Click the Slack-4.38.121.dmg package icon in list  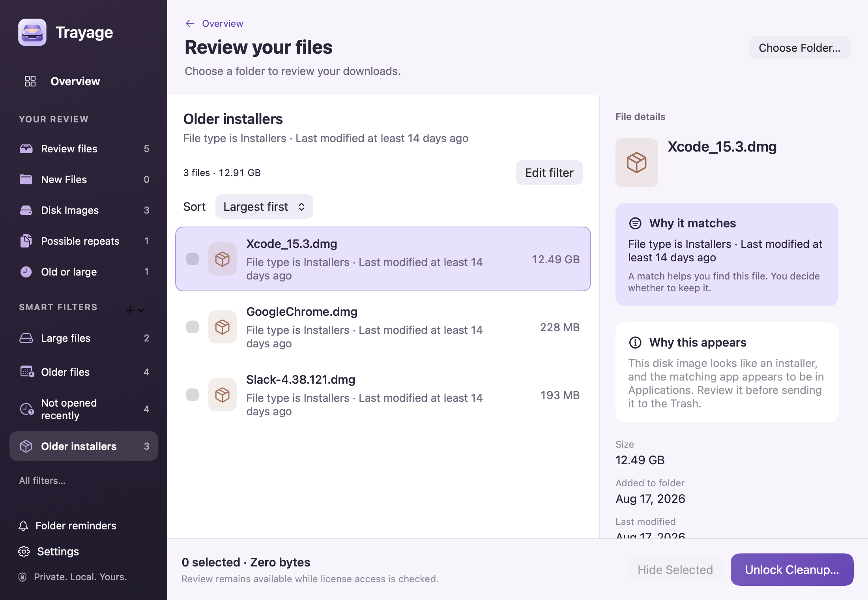[223, 395]
